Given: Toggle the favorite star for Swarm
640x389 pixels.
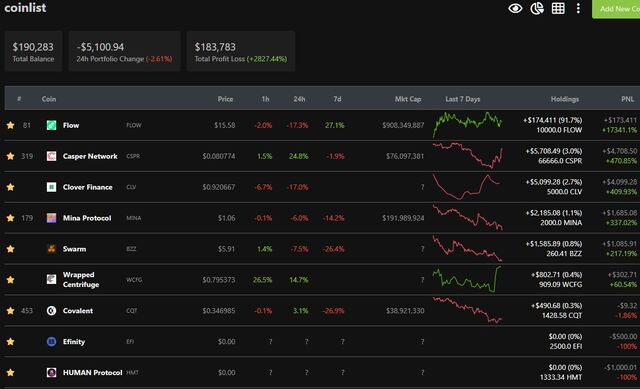Looking at the screenshot, I should point(11,249).
